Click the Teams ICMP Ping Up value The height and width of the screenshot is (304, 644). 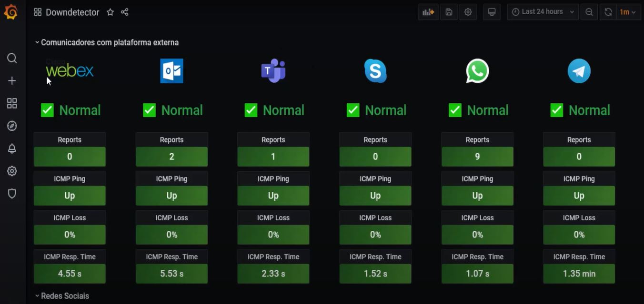(273, 196)
